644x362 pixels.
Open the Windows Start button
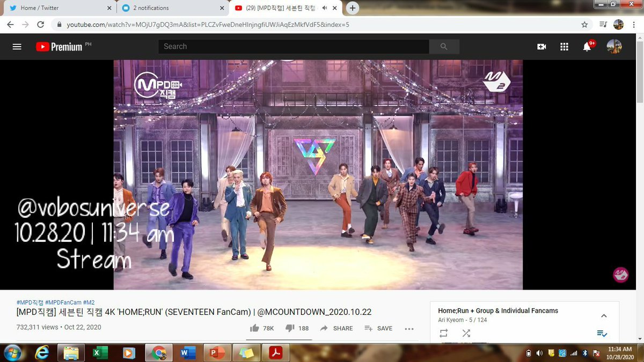pos(12,353)
